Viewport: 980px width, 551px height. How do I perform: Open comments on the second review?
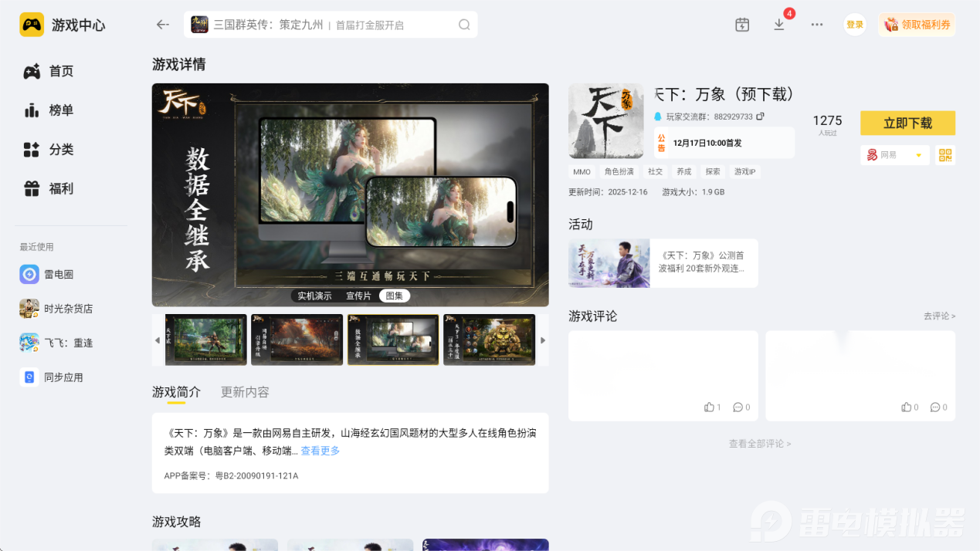point(938,407)
